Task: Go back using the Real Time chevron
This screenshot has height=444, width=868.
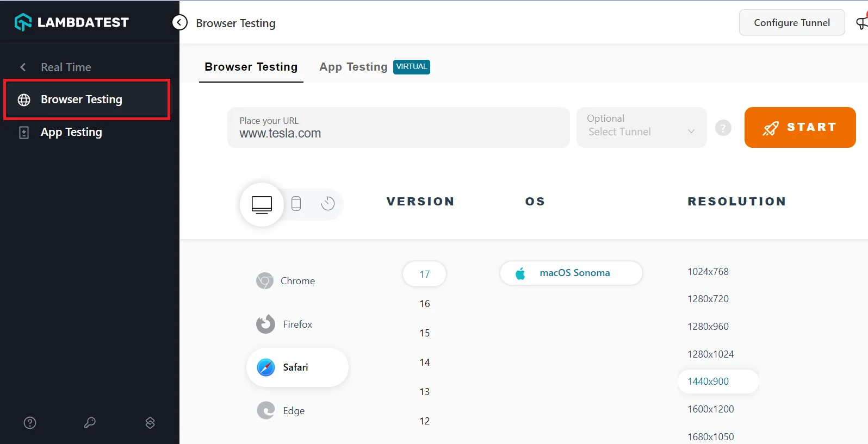Action: (23, 67)
